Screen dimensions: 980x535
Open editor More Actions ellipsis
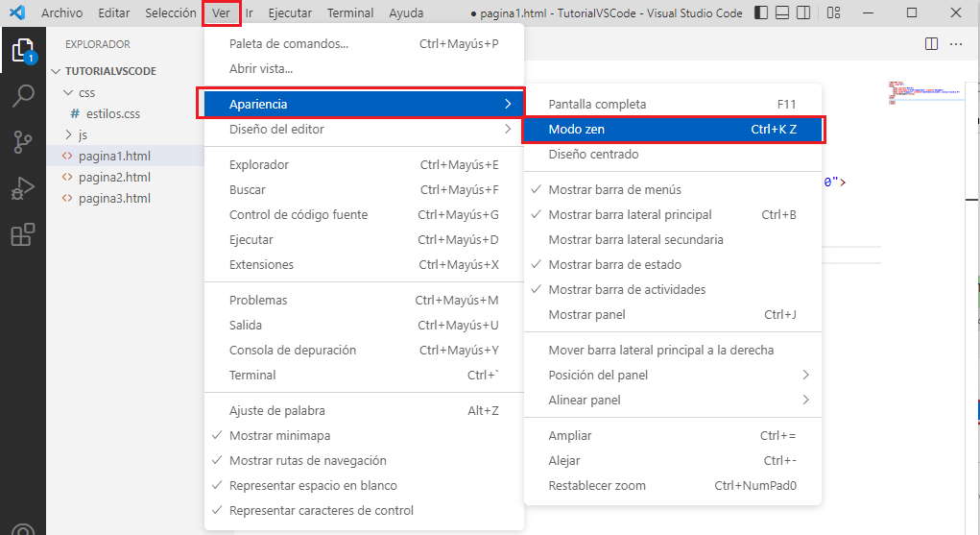click(956, 44)
